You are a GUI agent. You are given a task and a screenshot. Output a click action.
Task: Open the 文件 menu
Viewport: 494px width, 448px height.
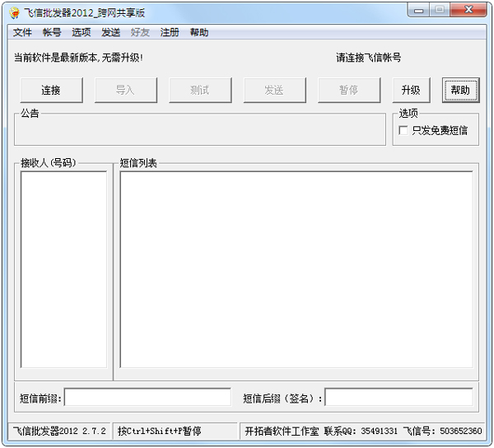coord(22,32)
